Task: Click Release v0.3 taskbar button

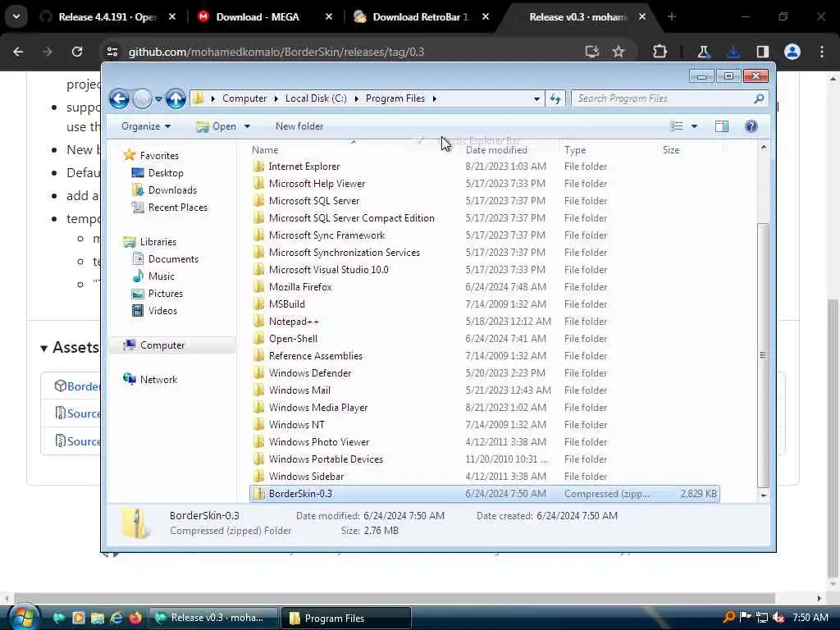Action: coord(213,619)
